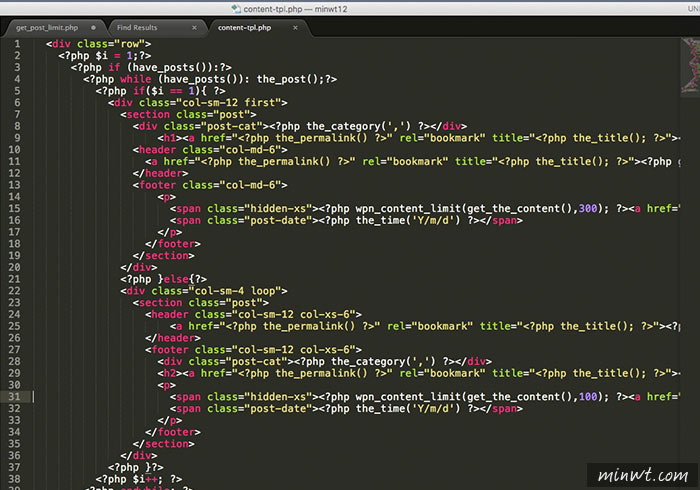Switch to the get_post_limit.php tab
700x490 pixels.
click(47, 28)
